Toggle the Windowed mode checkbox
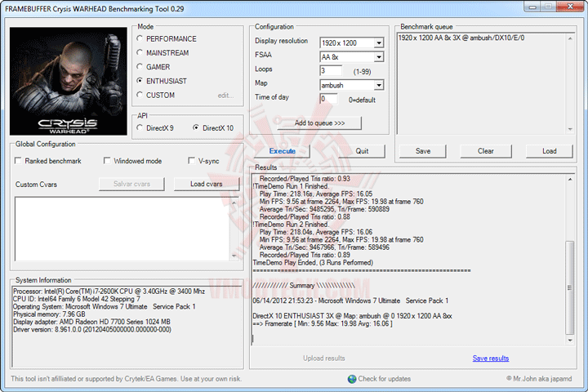The image size is (588, 392). coord(107,161)
